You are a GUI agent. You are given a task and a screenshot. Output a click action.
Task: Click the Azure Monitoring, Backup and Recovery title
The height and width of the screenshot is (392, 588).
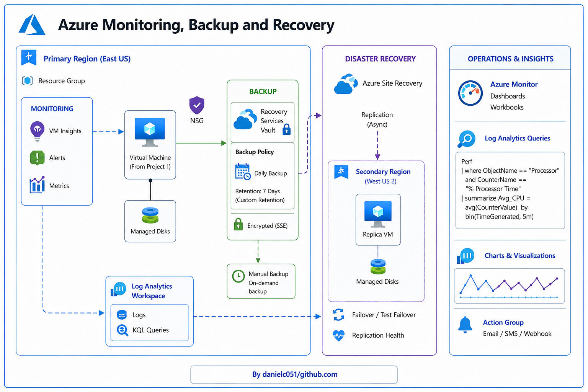[196, 25]
